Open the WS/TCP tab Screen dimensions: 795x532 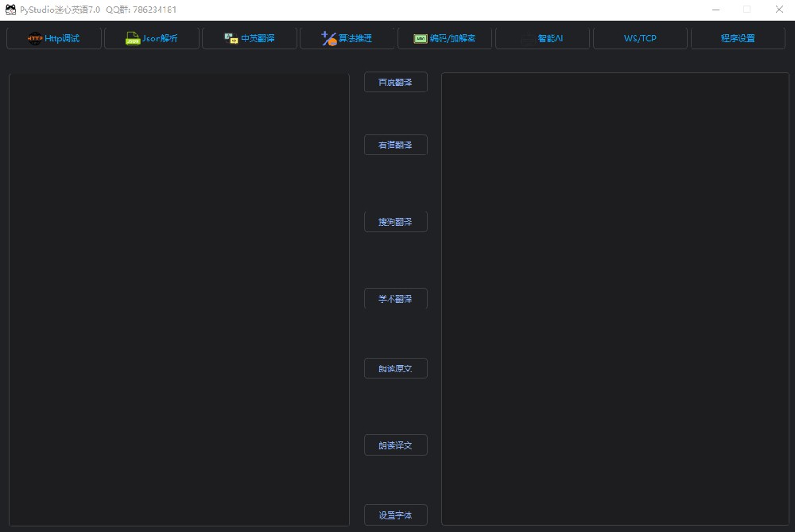(x=640, y=37)
